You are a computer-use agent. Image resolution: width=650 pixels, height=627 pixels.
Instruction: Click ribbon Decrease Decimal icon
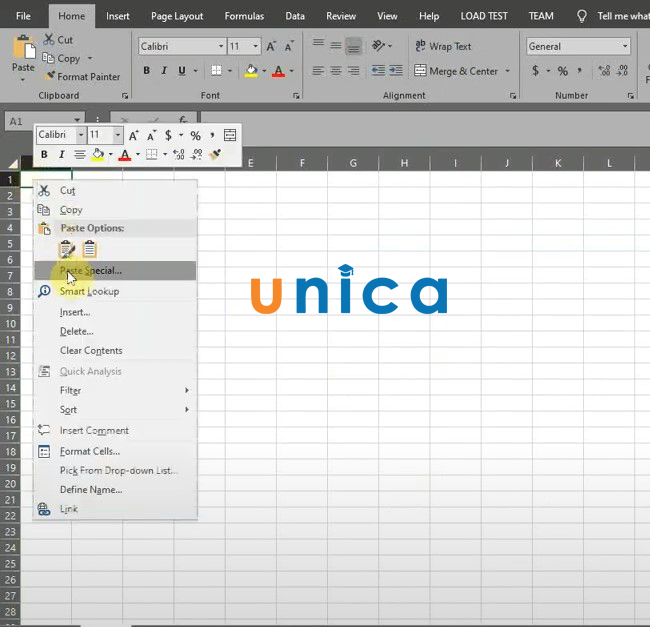pos(622,70)
